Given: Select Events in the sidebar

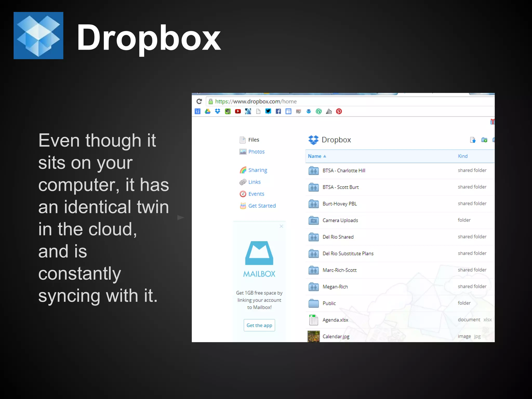Looking at the screenshot, I should point(252,194).
